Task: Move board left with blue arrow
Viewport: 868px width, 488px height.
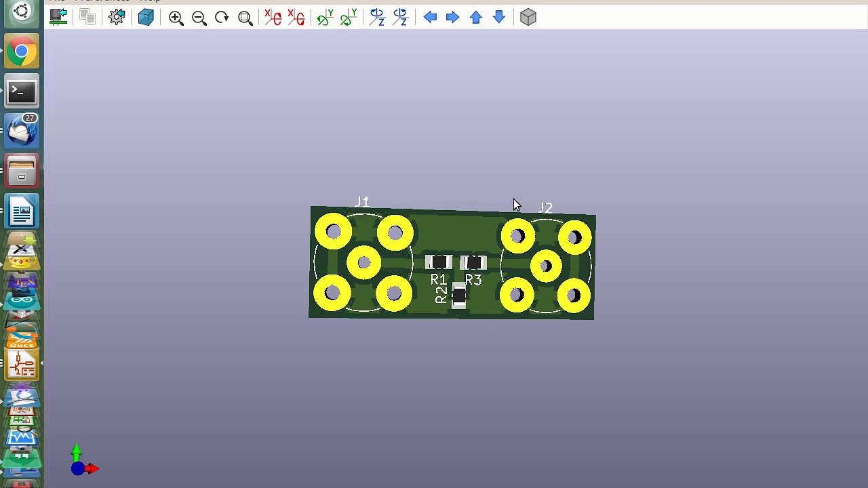Action: [x=430, y=17]
